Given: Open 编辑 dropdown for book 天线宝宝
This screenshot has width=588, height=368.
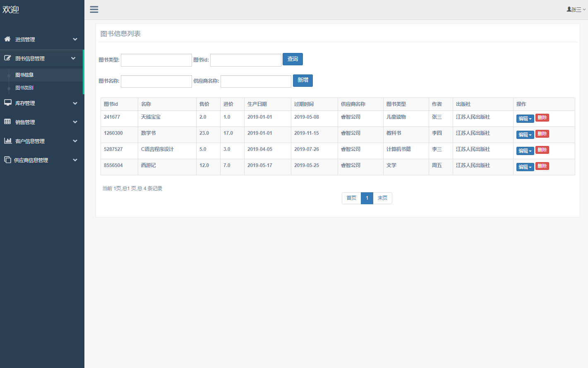Looking at the screenshot, I should pos(525,119).
